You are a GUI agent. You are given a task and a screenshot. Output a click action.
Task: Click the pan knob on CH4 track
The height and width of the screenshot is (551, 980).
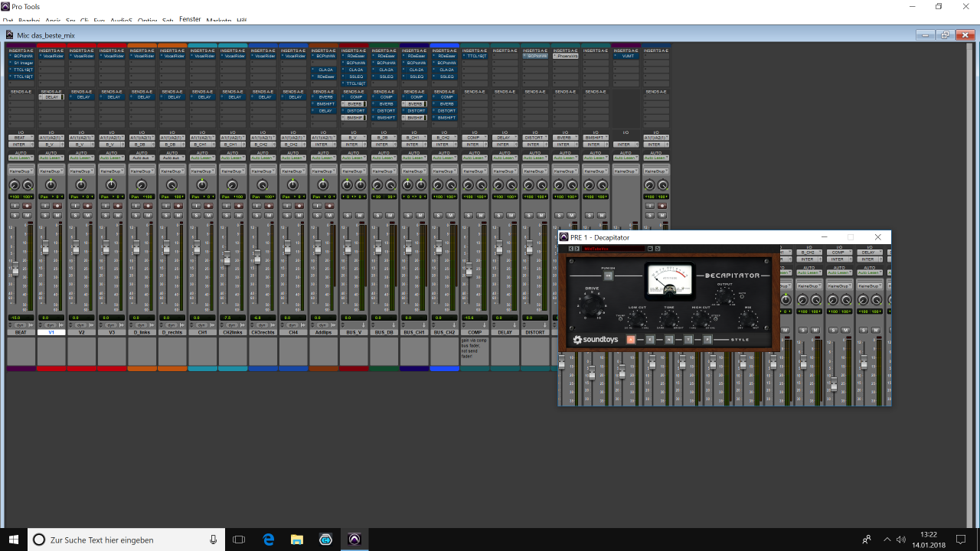pos(292,185)
